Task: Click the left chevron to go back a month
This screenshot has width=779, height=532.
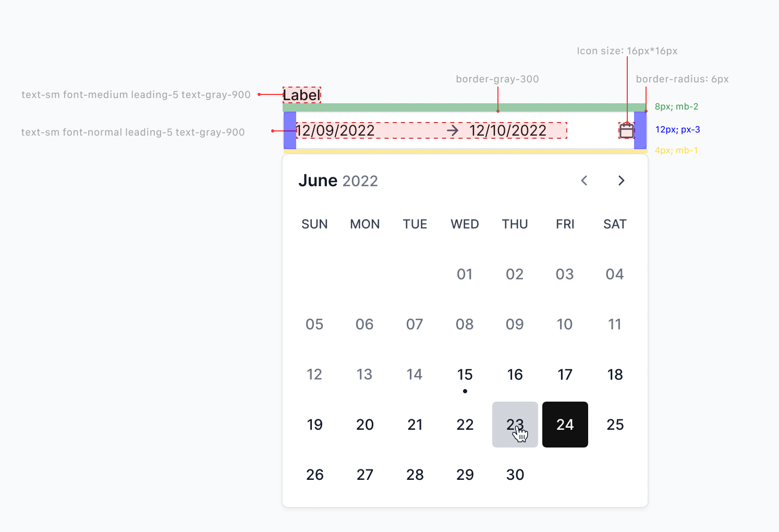Action: 584,180
